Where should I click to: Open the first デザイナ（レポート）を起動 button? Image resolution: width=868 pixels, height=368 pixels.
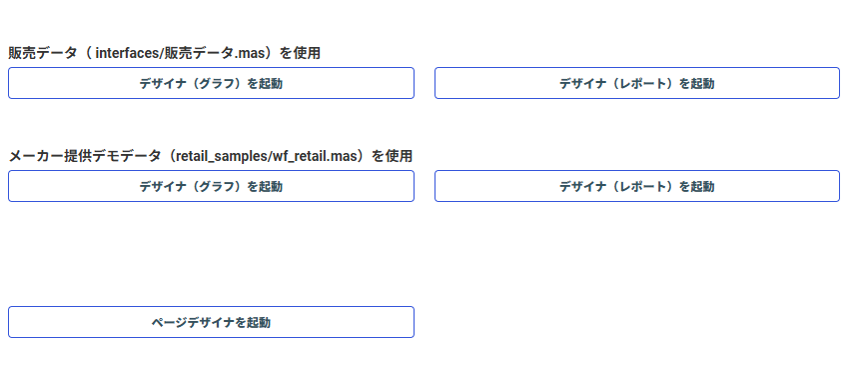pyautogui.click(x=637, y=83)
